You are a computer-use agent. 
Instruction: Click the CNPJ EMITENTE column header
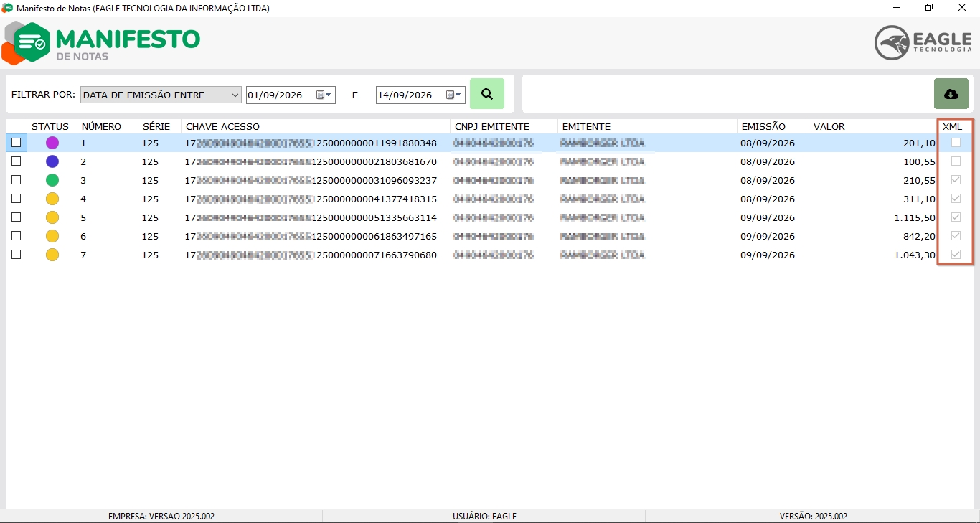[504, 126]
